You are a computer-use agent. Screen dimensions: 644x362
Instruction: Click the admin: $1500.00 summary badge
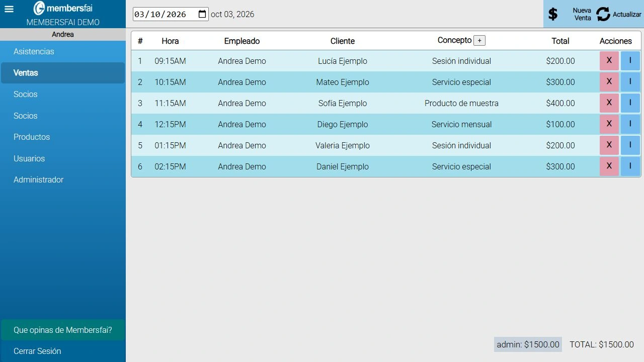528,344
